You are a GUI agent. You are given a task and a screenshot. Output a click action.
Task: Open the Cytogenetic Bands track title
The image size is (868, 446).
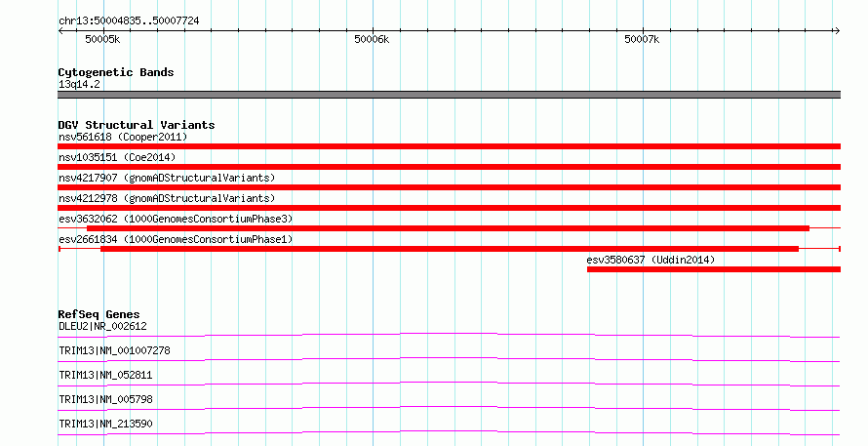[116, 72]
